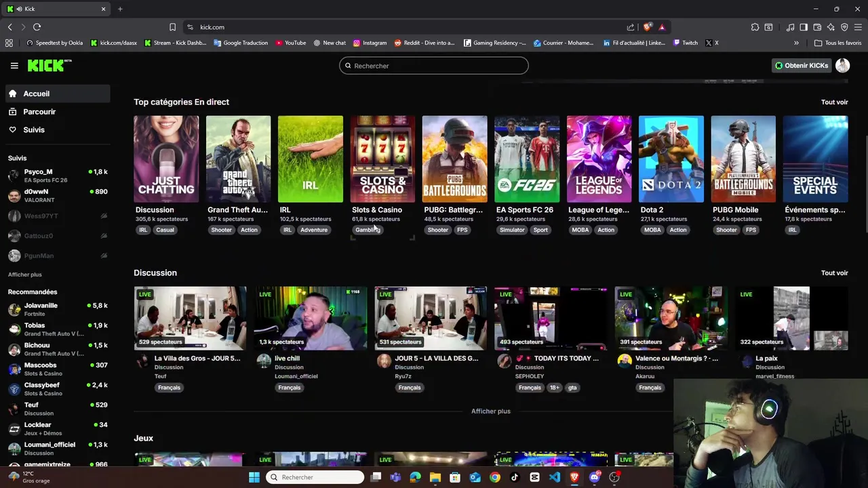Screen dimensions: 868x488
Task: Expand followed channels with Afficher plus
Action: click(25, 274)
